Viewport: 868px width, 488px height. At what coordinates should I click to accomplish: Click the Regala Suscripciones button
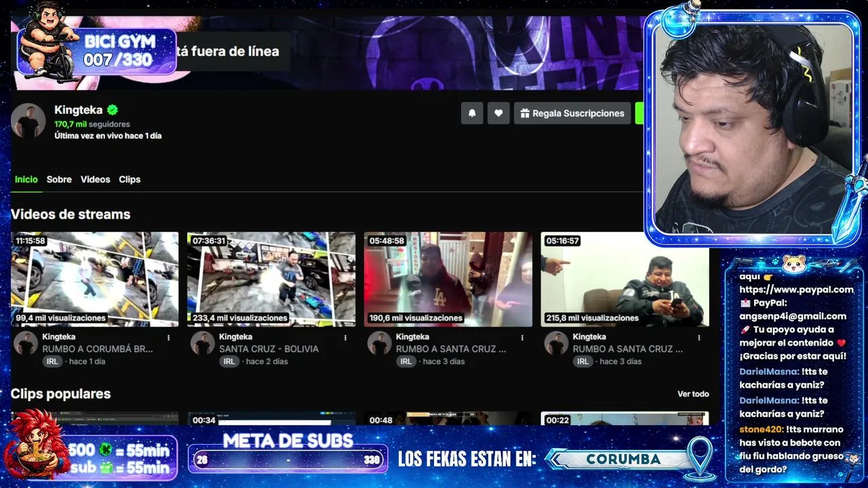tap(572, 113)
